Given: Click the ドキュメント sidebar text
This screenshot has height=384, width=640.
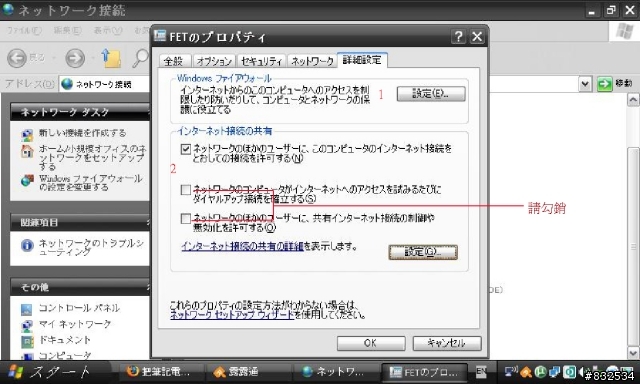Looking at the screenshot, I should 64,340.
